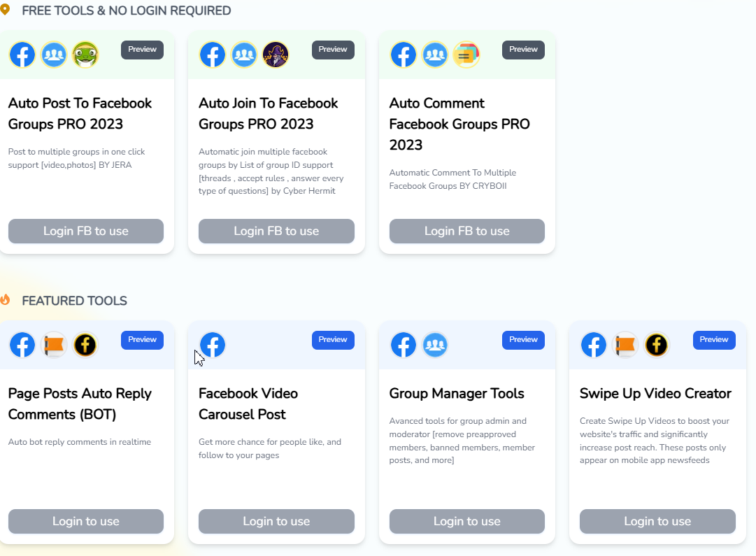Preview Auto Post To Facebook Groups tool
This screenshot has height=556, width=756.
(142, 50)
